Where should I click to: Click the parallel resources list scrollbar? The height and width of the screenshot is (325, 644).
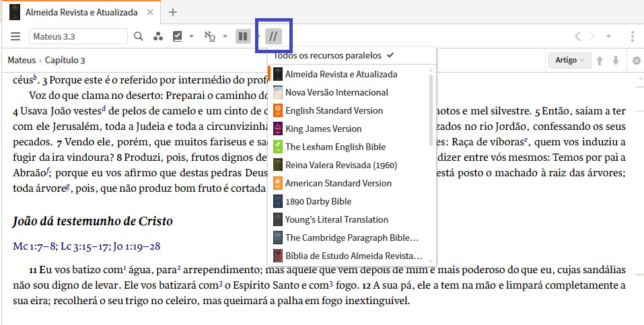click(431, 110)
